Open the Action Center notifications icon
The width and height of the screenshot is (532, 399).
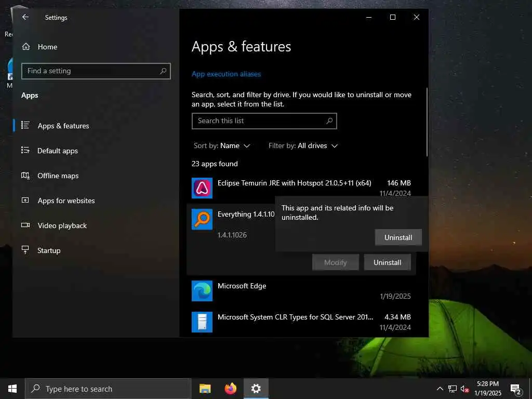(516, 389)
